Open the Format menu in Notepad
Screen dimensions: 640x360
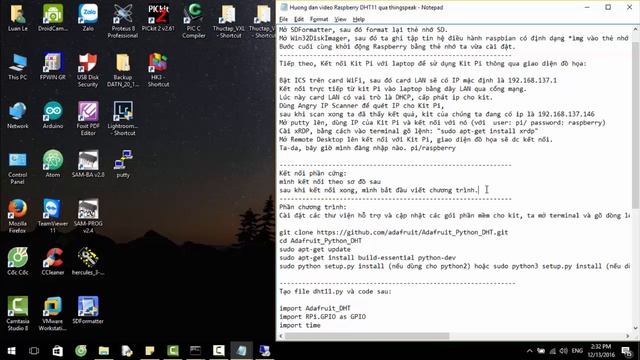tap(319, 19)
